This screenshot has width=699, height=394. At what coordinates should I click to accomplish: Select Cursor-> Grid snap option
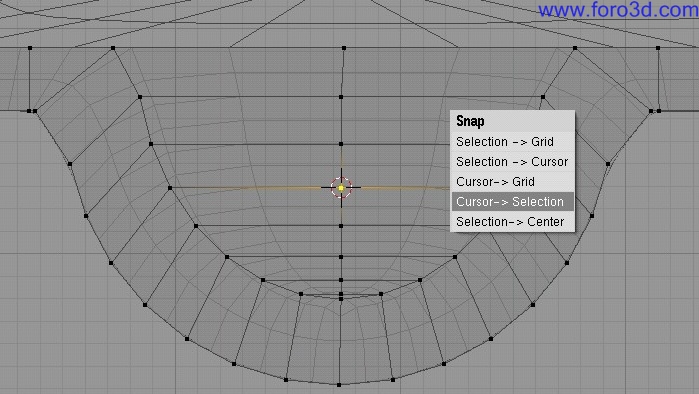click(x=512, y=182)
